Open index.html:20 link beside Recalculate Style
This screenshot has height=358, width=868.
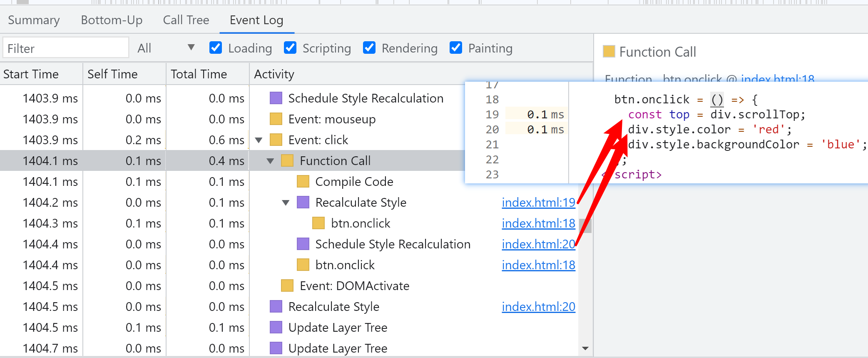538,307
